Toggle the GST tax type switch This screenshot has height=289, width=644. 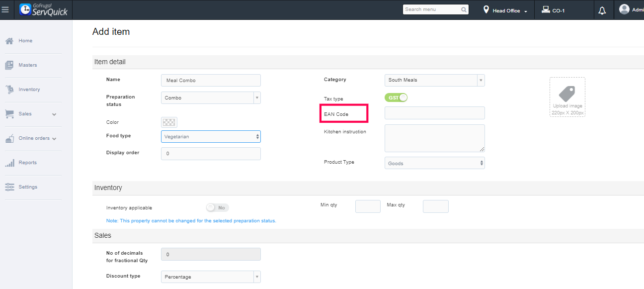pos(396,97)
